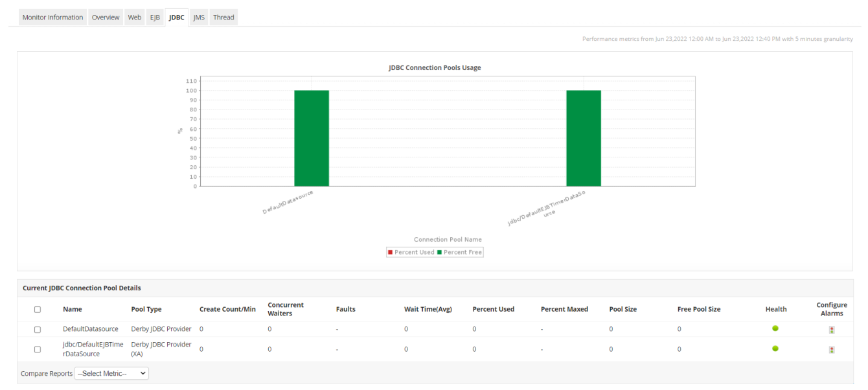Image resolution: width=868 pixels, height=390 pixels.
Task: Open the Select Metric dropdown
Action: (111, 373)
